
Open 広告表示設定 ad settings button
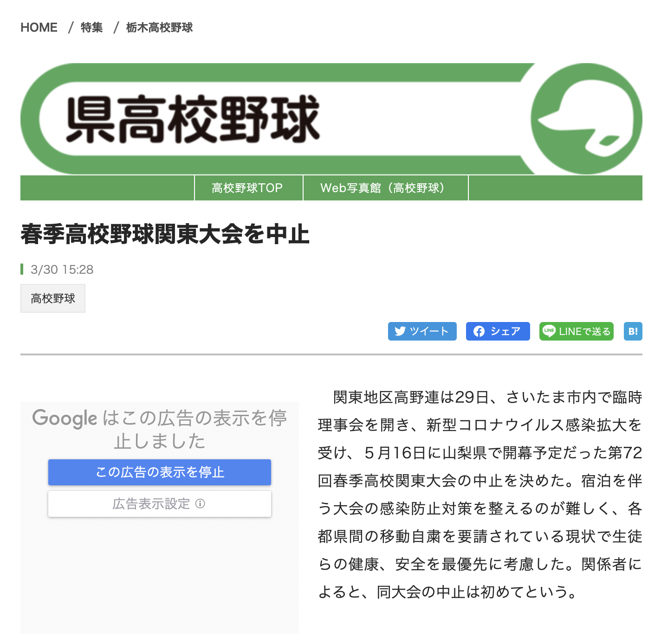click(160, 504)
